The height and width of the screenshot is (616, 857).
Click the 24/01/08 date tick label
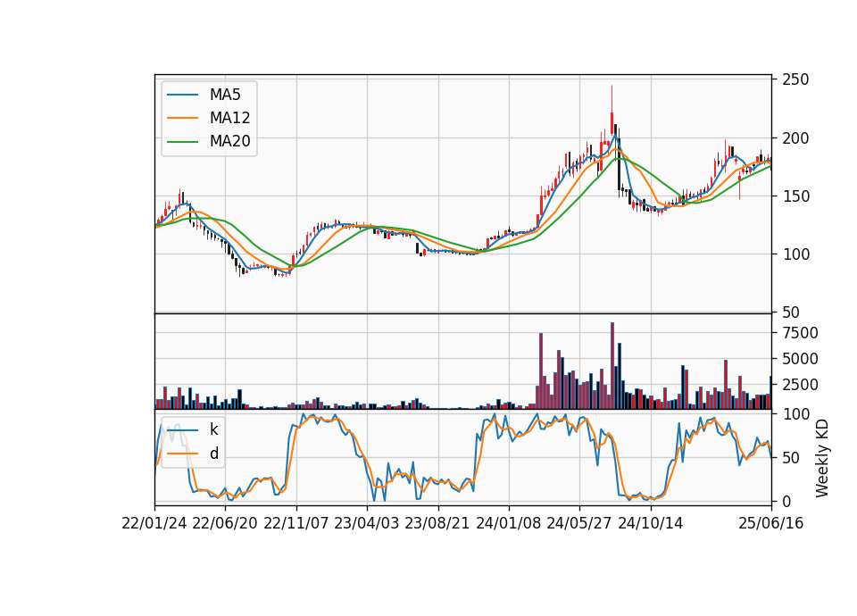click(508, 523)
